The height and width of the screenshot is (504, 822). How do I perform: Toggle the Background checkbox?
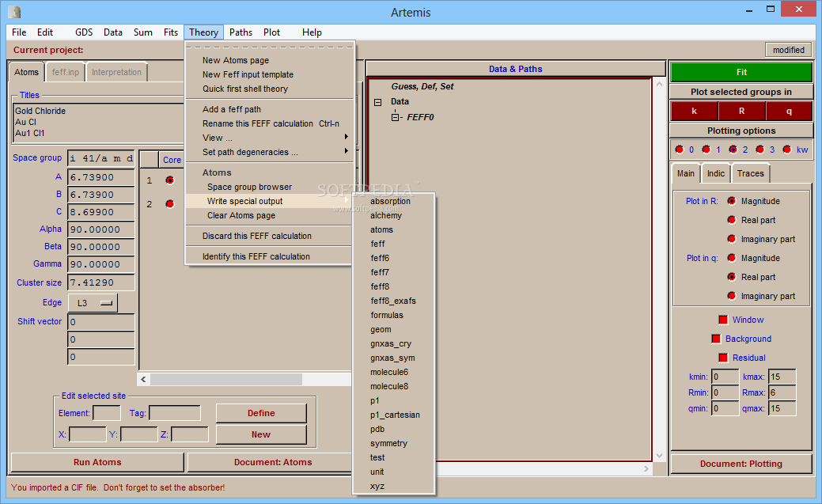coord(716,339)
